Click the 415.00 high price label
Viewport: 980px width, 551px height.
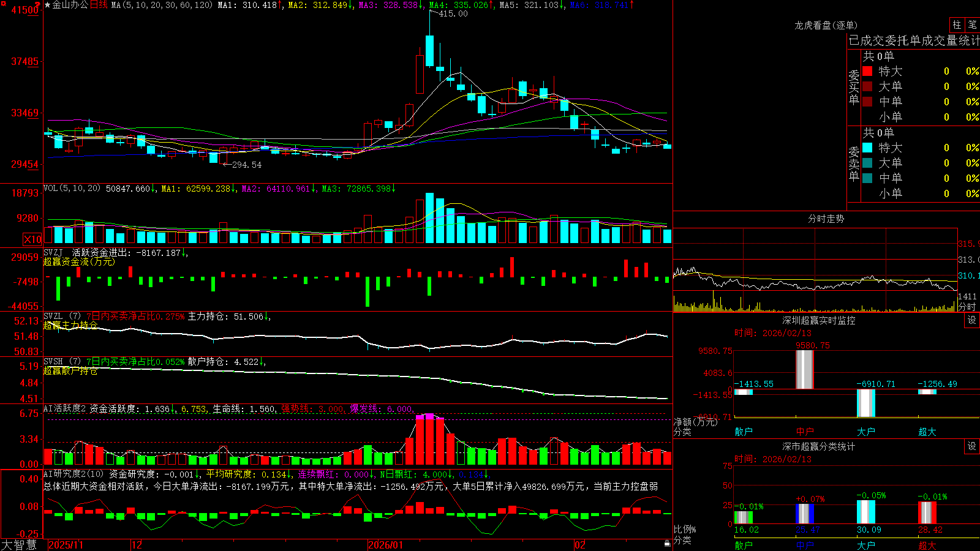pyautogui.click(x=453, y=13)
